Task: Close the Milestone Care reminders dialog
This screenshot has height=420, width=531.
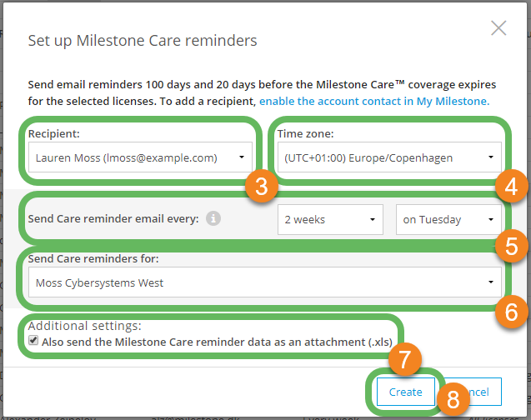Action: pyautogui.click(x=498, y=28)
